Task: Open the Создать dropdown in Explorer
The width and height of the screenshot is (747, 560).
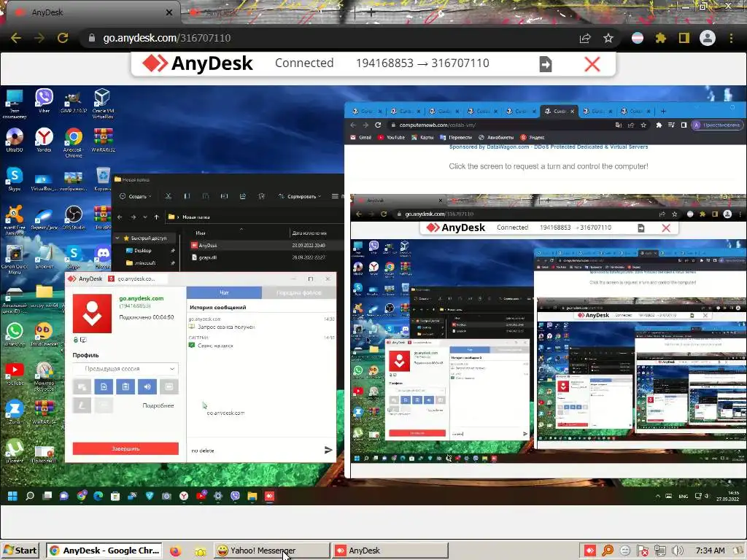Action: pos(136,196)
